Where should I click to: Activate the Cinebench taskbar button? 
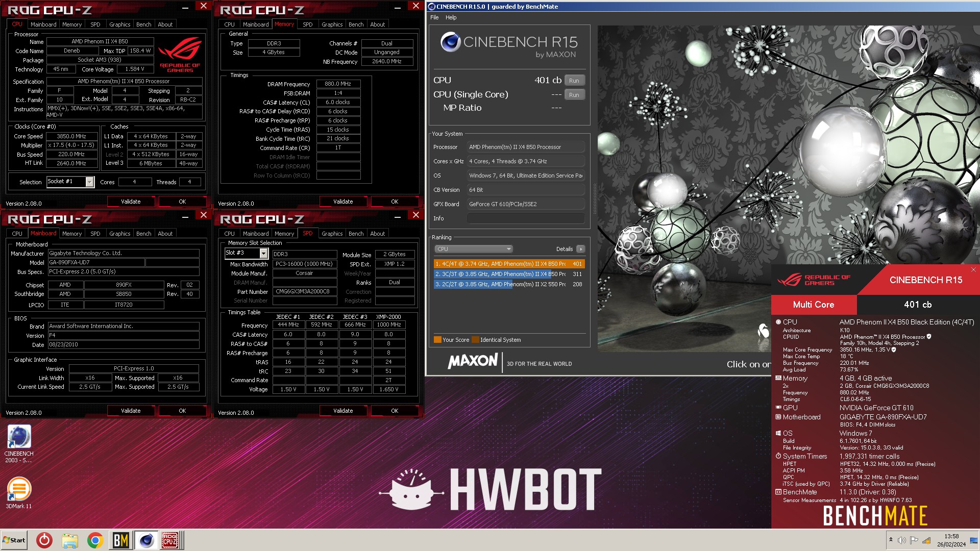coord(146,540)
